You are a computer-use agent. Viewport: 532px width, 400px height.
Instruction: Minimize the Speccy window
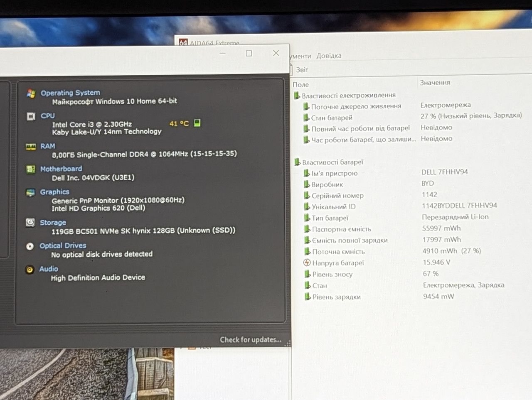(223, 54)
